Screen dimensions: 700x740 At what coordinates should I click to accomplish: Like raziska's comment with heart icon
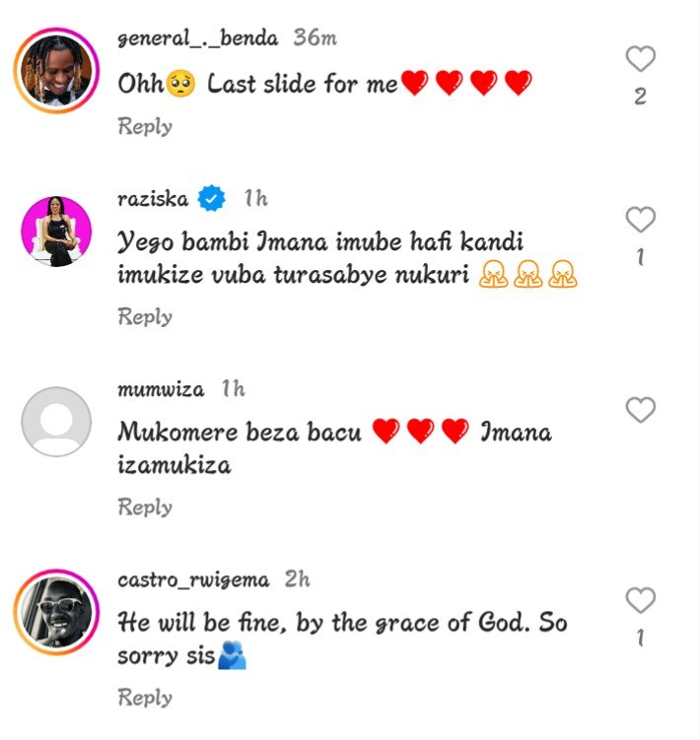click(641, 220)
